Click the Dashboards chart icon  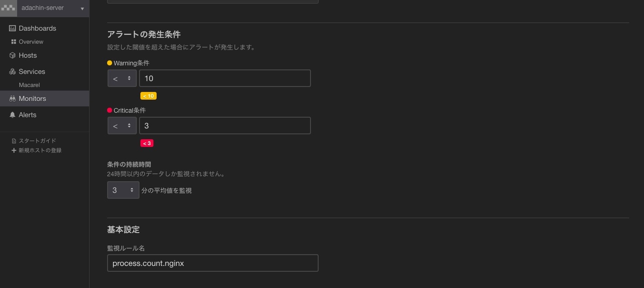[x=13, y=28]
